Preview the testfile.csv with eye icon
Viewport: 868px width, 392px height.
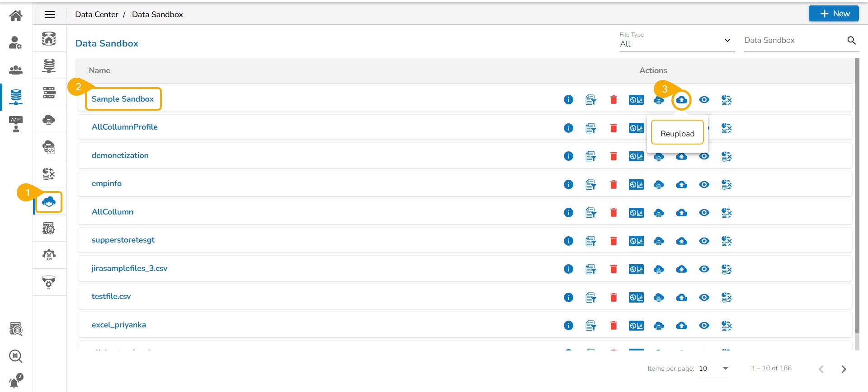pyautogui.click(x=704, y=298)
